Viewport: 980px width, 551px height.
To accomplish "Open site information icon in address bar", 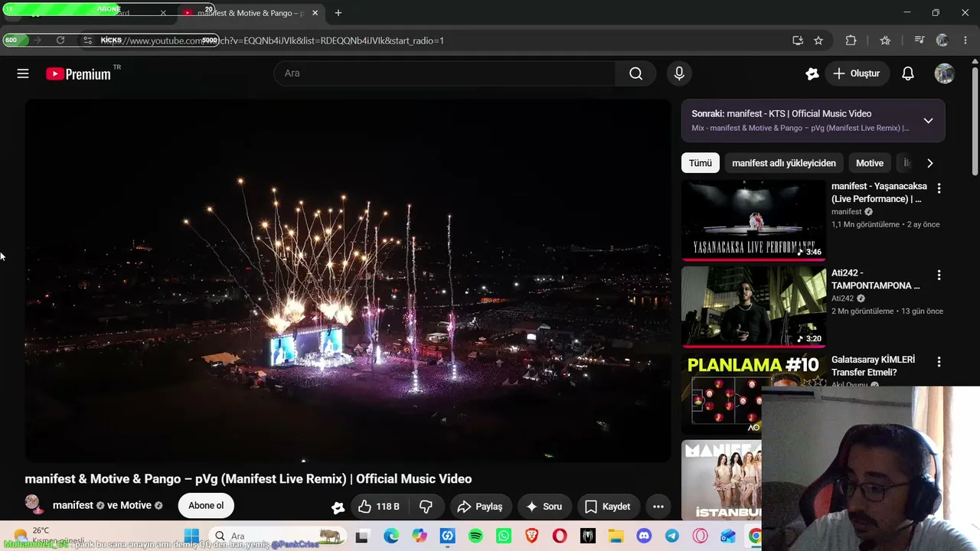I will 88,41.
